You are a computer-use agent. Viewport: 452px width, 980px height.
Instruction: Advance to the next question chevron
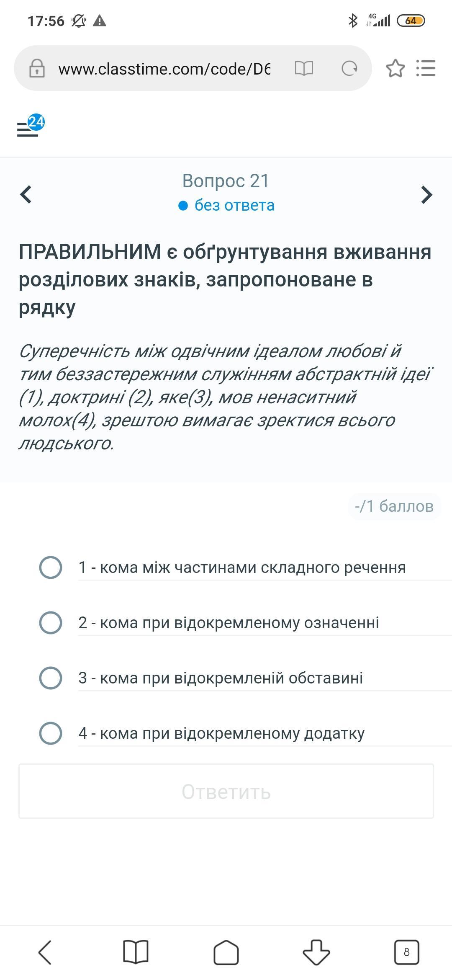tap(426, 194)
